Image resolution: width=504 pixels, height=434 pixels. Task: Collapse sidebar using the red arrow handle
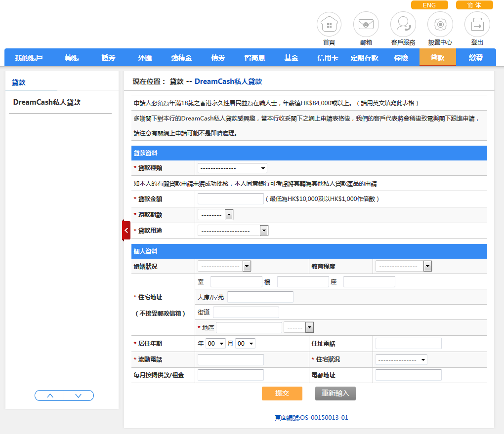(x=126, y=231)
